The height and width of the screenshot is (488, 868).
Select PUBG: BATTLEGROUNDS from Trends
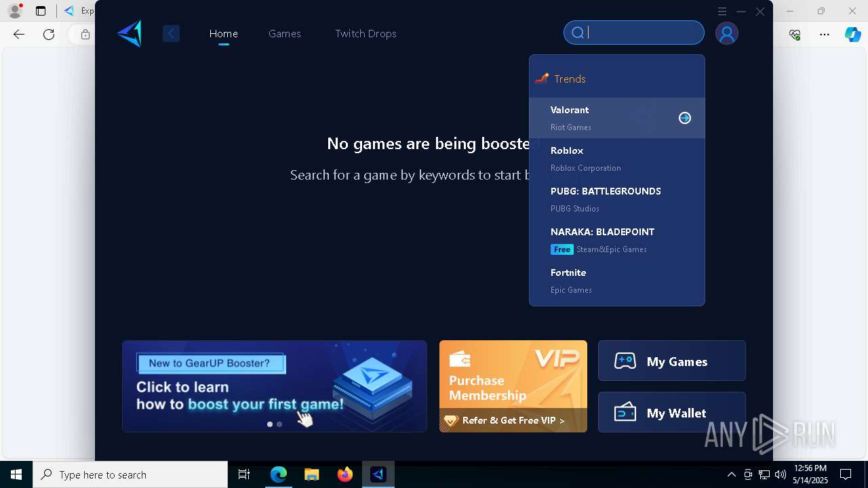click(x=617, y=199)
